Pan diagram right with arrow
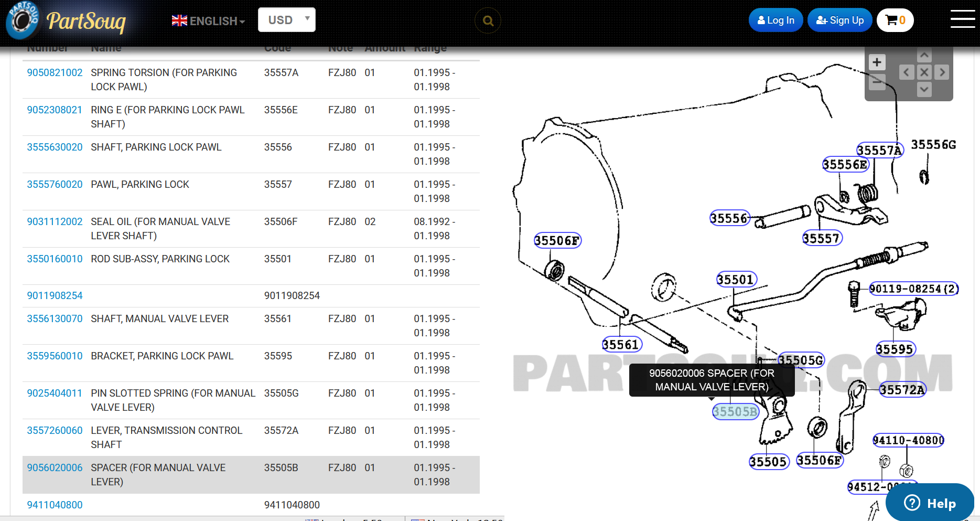980x521 pixels. [942, 72]
